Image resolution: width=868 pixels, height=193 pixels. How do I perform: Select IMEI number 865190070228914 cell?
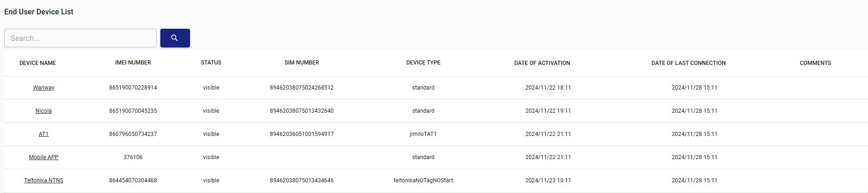(133, 88)
